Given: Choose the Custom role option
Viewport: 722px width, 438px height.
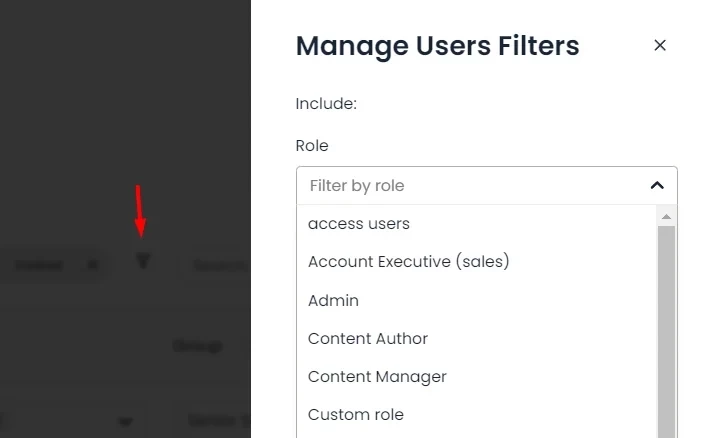Looking at the screenshot, I should (x=355, y=414).
